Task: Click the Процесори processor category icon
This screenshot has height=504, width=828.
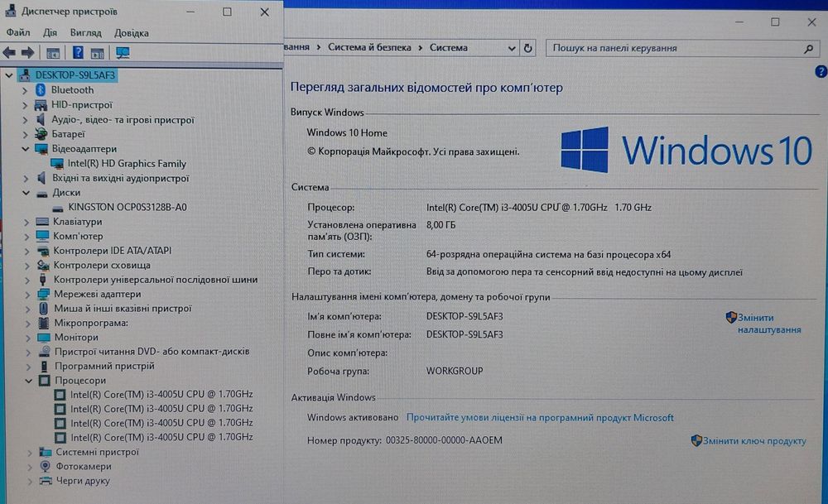Action: click(x=45, y=381)
